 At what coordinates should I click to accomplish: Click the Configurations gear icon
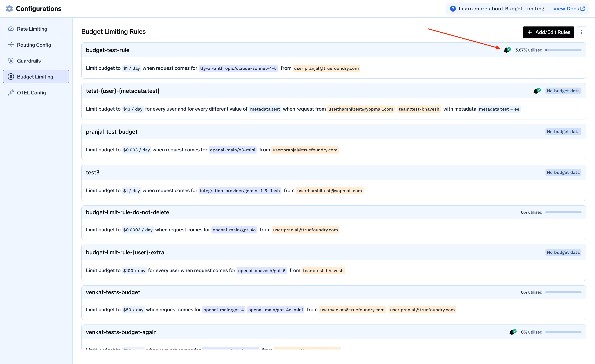(x=9, y=9)
